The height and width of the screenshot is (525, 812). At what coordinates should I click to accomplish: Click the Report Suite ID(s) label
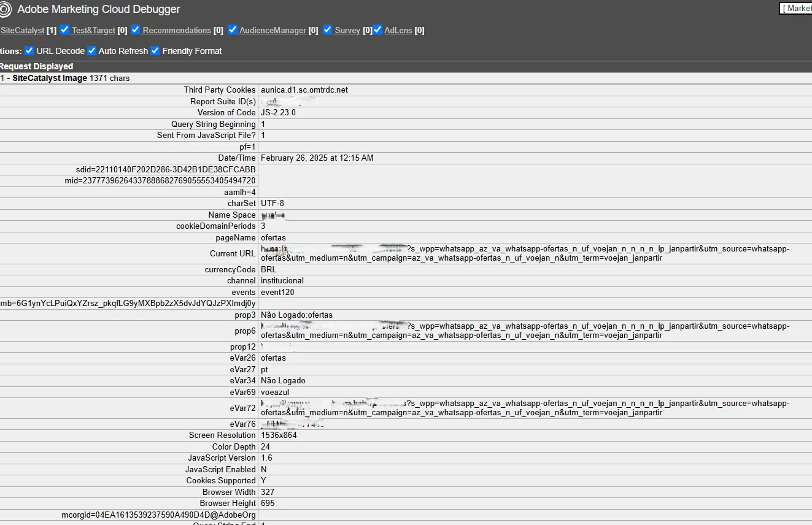pyautogui.click(x=223, y=101)
